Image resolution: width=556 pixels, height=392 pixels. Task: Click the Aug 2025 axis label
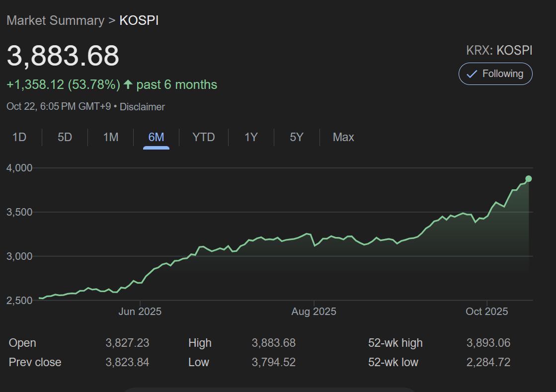314,312
